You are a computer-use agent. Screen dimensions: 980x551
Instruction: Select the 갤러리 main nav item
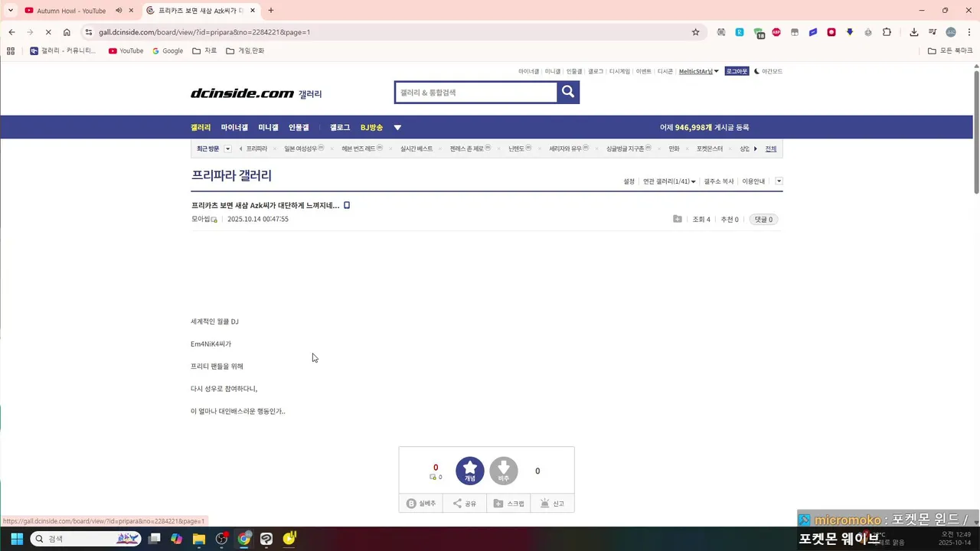(201, 128)
